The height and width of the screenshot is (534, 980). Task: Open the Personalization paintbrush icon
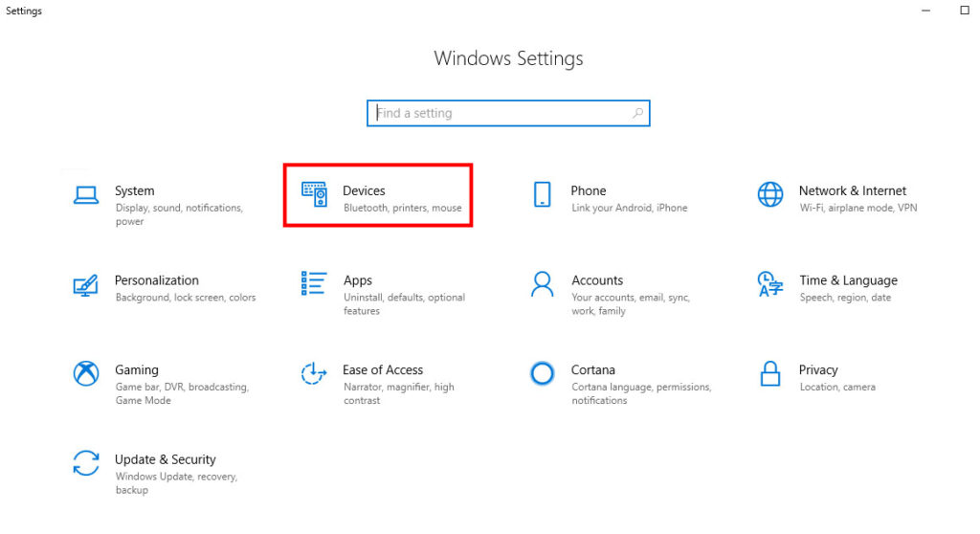(85, 286)
